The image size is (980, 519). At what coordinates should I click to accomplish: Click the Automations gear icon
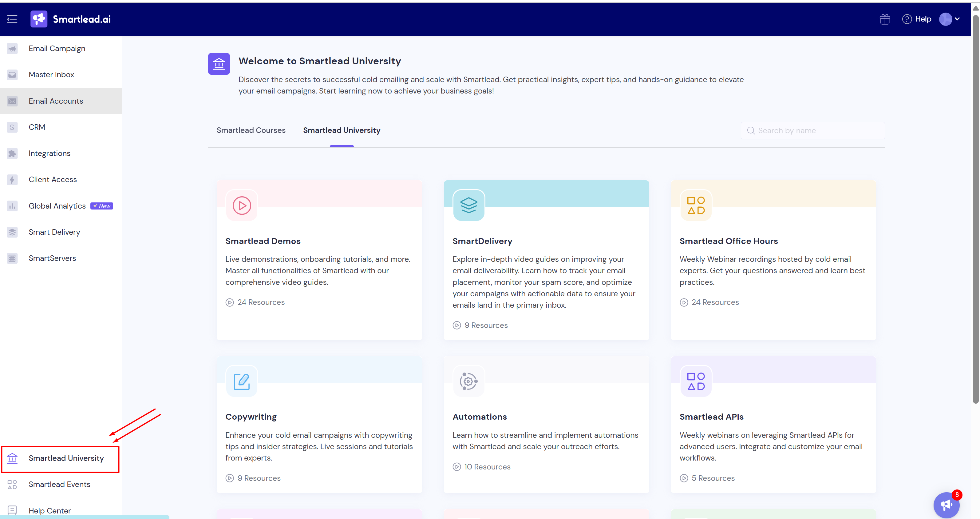point(469,381)
